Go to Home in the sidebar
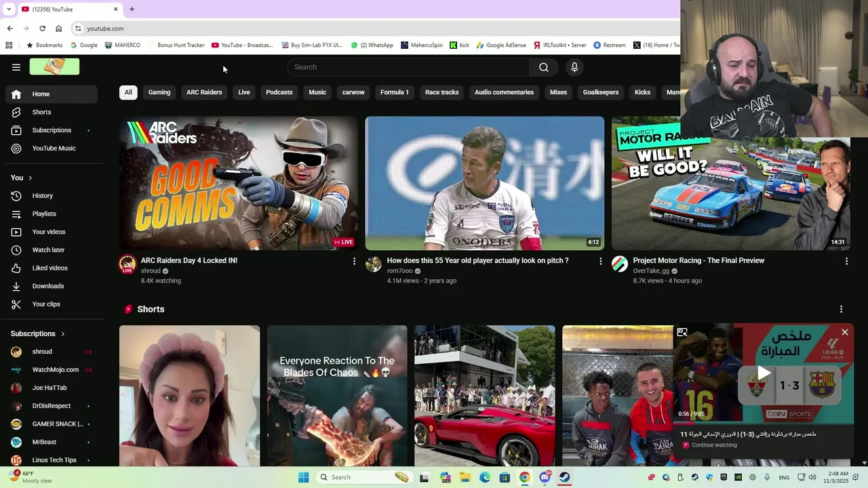 coord(52,94)
